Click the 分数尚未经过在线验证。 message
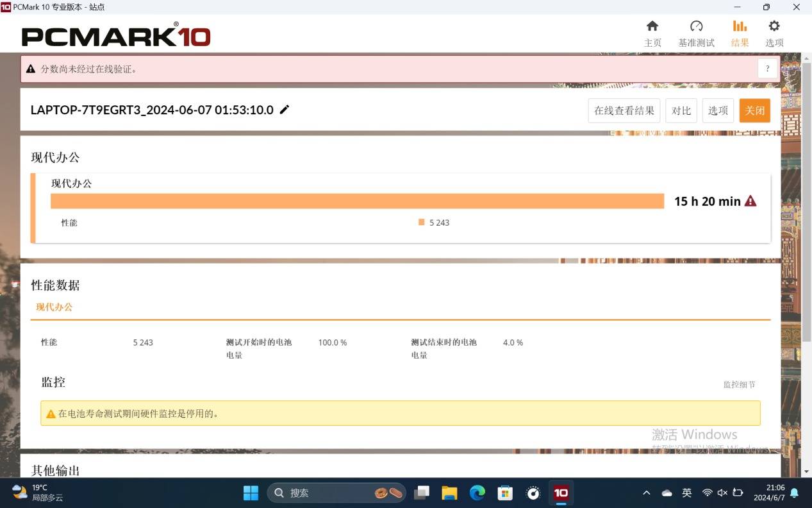 (89, 69)
